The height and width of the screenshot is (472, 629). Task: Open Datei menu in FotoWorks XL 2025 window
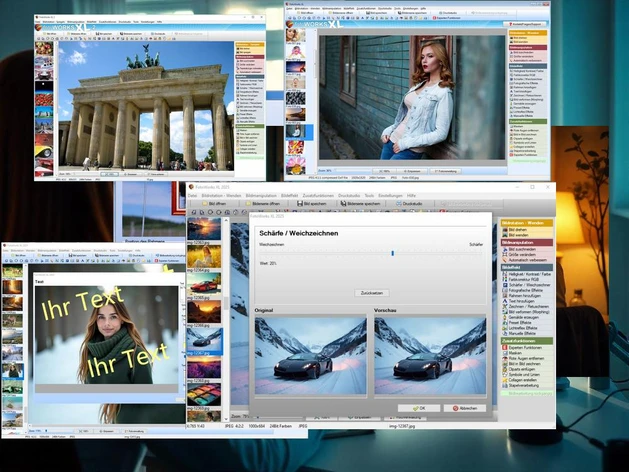(x=192, y=196)
